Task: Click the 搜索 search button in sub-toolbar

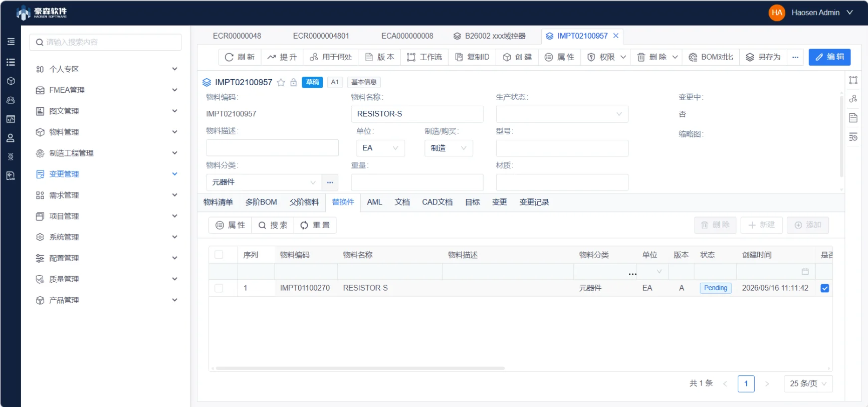Action: (x=273, y=225)
